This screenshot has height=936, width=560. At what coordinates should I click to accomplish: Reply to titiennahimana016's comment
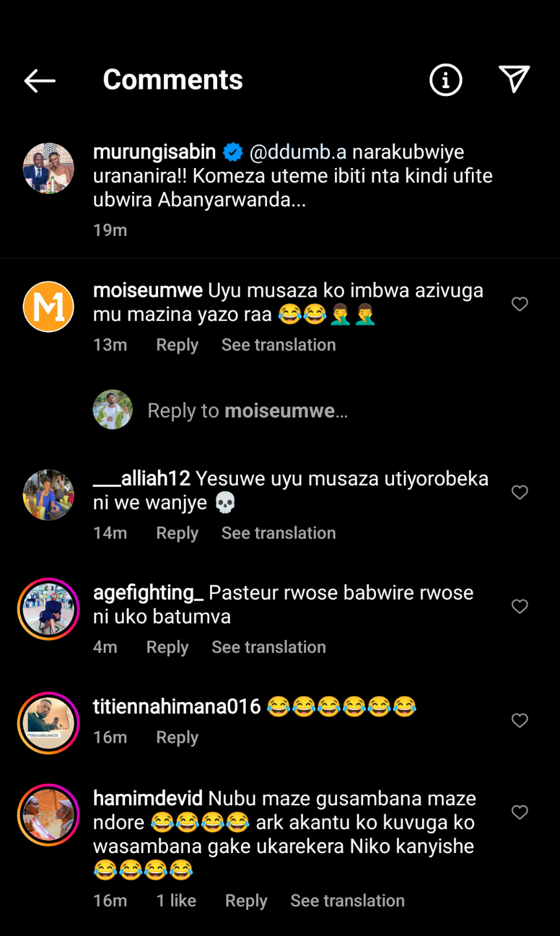177,738
